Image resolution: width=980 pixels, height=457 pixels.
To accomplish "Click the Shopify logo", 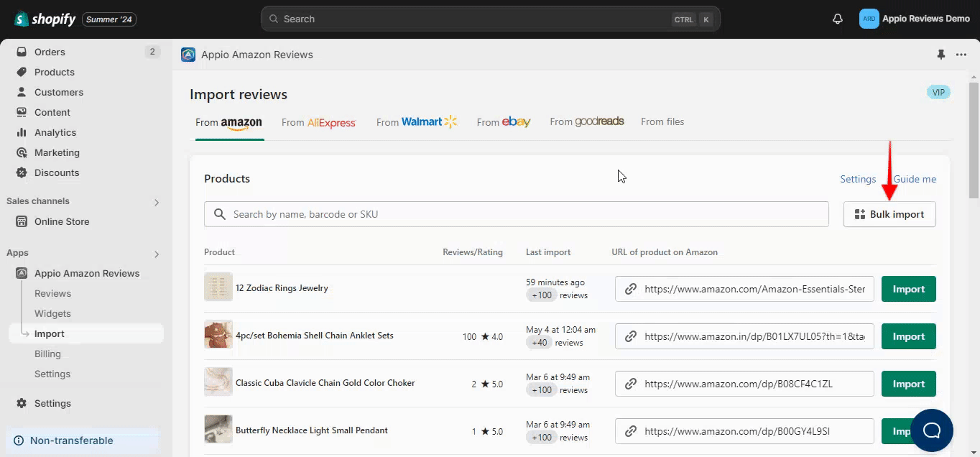I will point(45,19).
